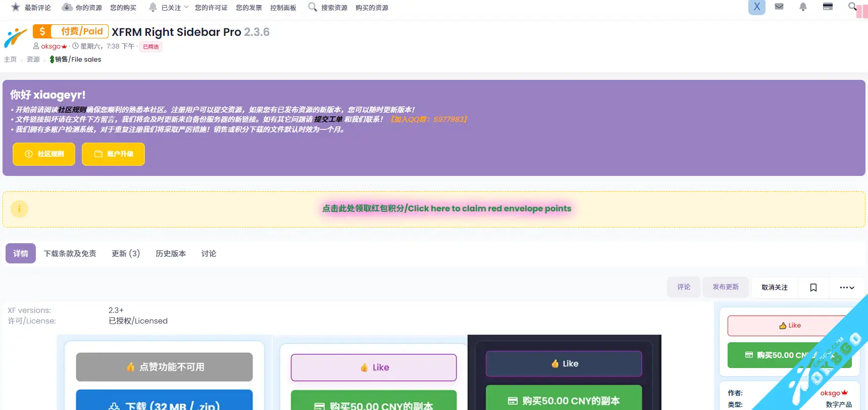This screenshot has height=410, width=868.
Task: Switch to 更新 (3) updates tab
Action: coord(126,253)
